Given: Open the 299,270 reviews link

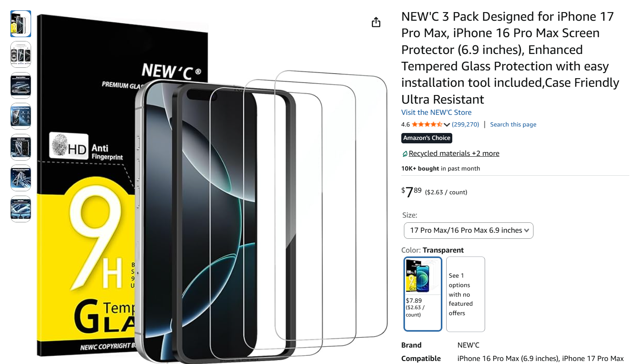Looking at the screenshot, I should click(465, 124).
